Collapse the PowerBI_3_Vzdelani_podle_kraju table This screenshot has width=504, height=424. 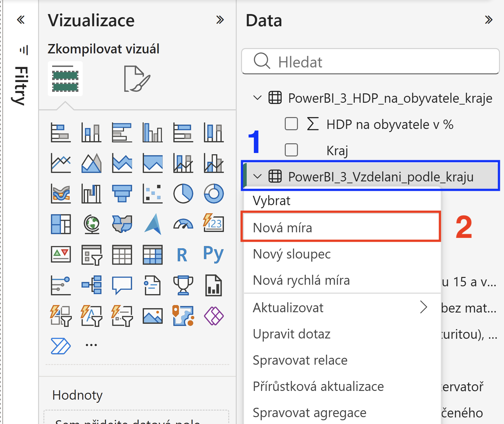pos(257,176)
